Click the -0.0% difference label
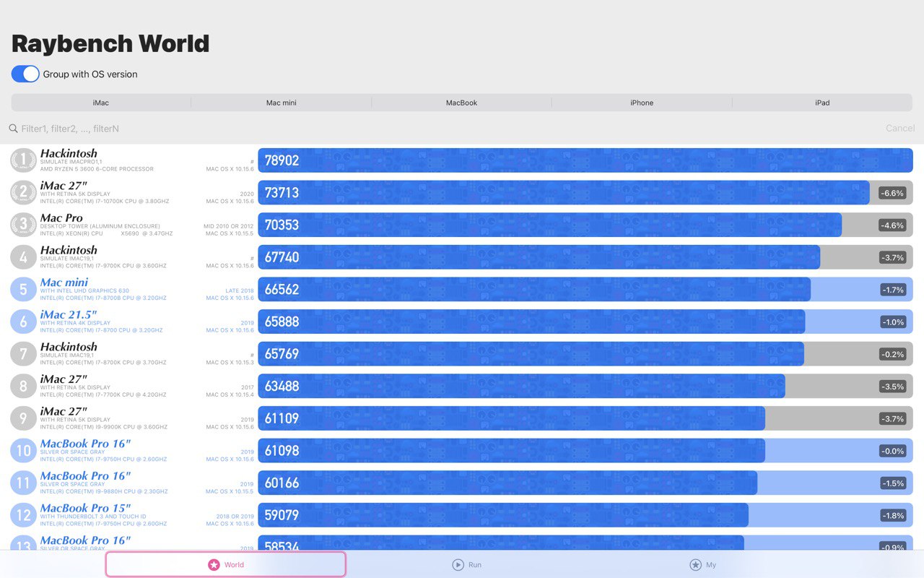 893,451
